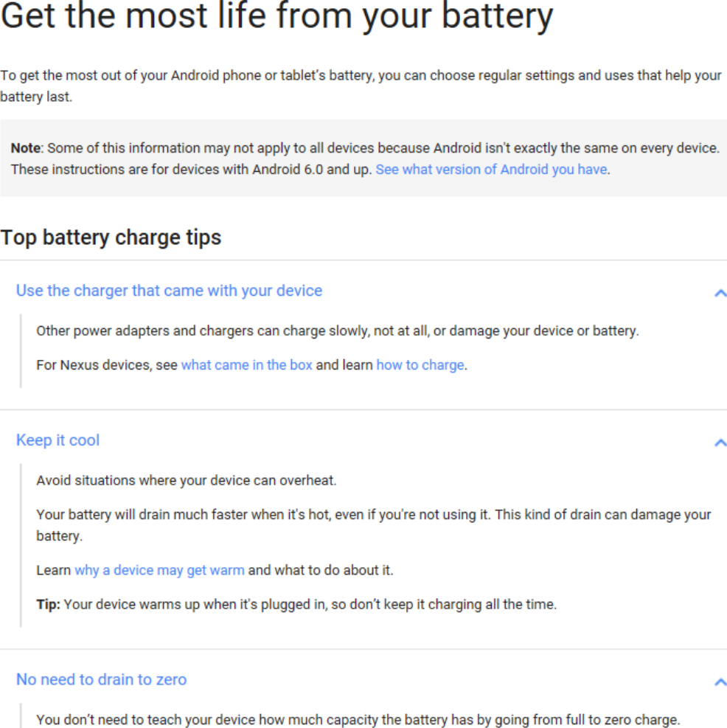727x728 pixels.
Task: Click the 'Top battery charge tips' heading
Action: pyautogui.click(x=111, y=238)
